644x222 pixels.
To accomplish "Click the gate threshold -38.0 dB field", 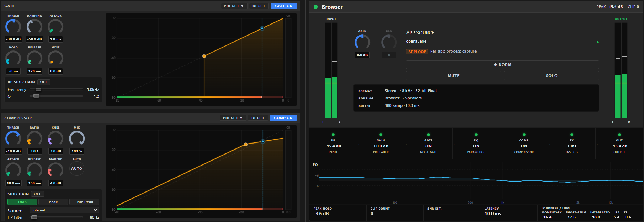I will tap(14, 39).
